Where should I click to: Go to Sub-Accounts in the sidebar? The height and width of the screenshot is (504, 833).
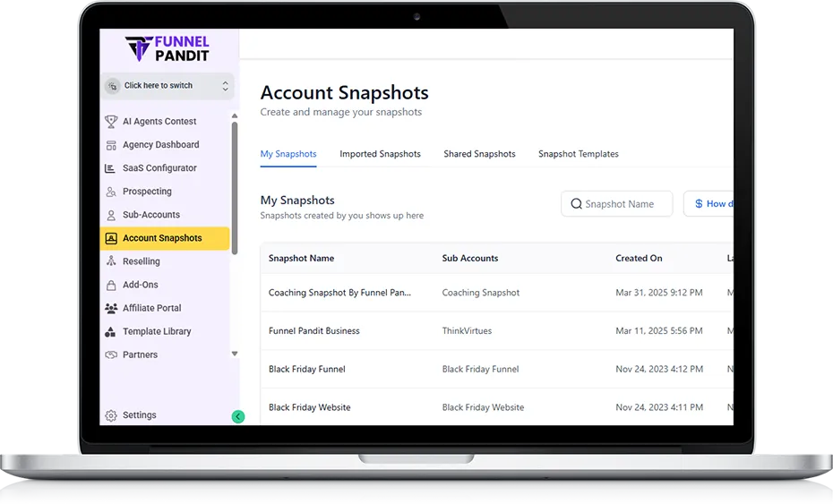coord(151,215)
